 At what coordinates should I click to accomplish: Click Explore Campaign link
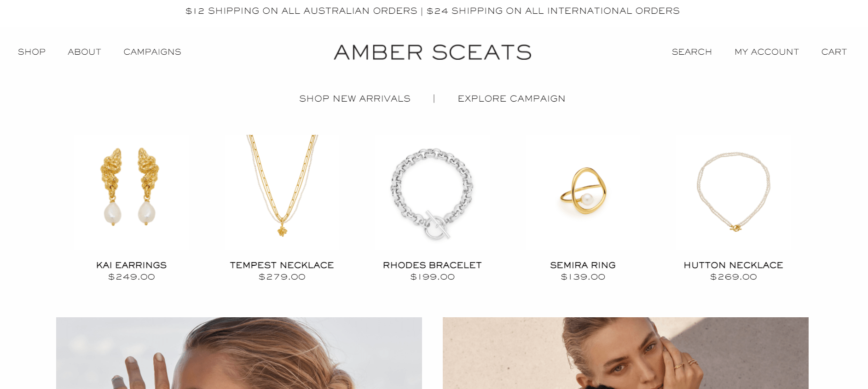(x=511, y=98)
